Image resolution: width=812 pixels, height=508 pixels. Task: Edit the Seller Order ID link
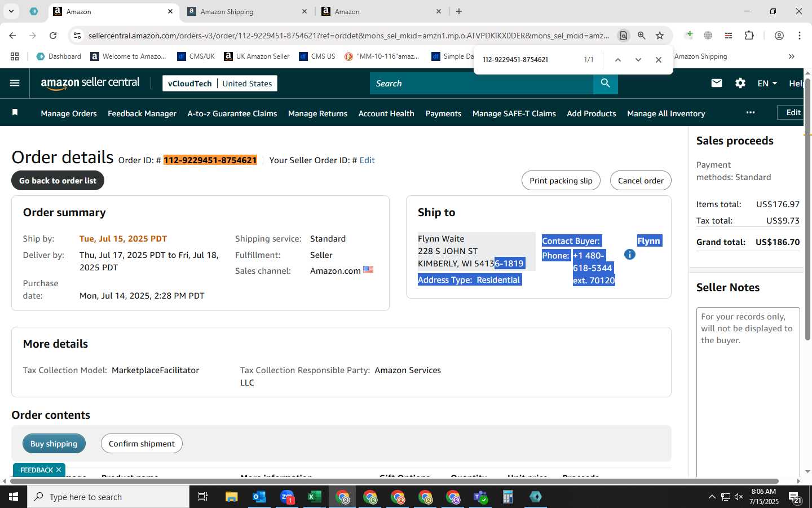click(x=367, y=160)
